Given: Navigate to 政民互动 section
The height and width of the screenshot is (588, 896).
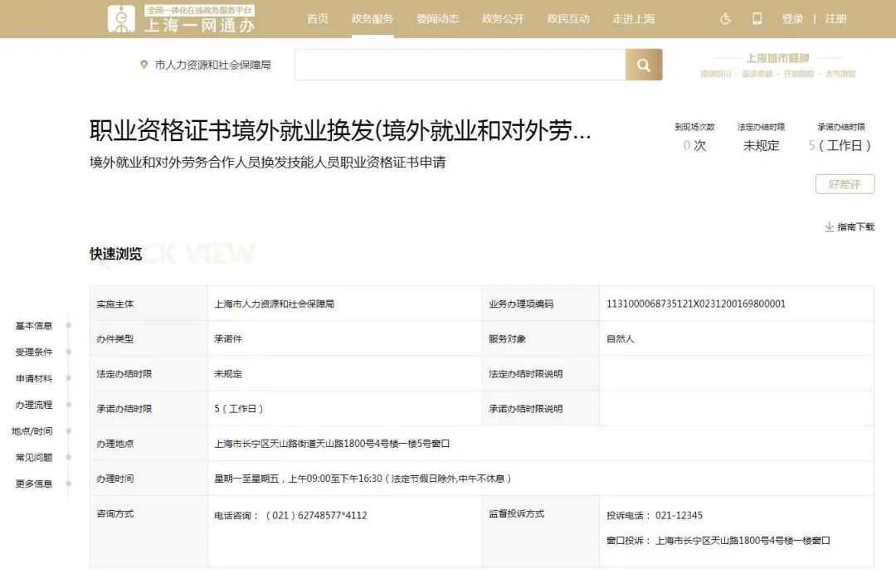Looking at the screenshot, I should click(x=568, y=19).
